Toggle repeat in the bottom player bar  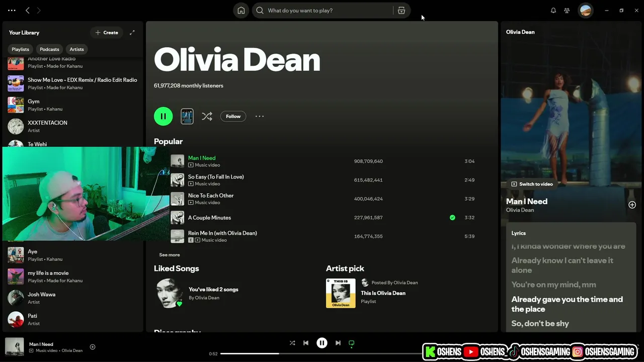click(x=352, y=343)
